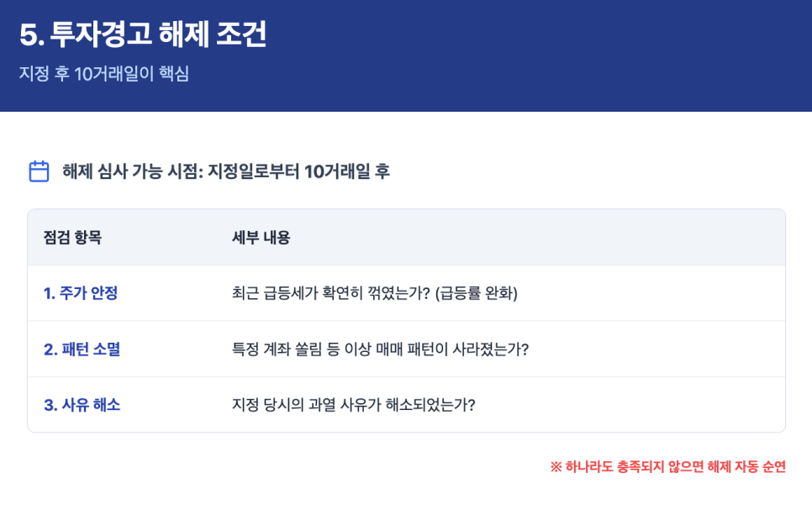This screenshot has width=812, height=515.
Task: Click the title "투자경고 해제 조건"
Action: pyautogui.click(x=159, y=34)
